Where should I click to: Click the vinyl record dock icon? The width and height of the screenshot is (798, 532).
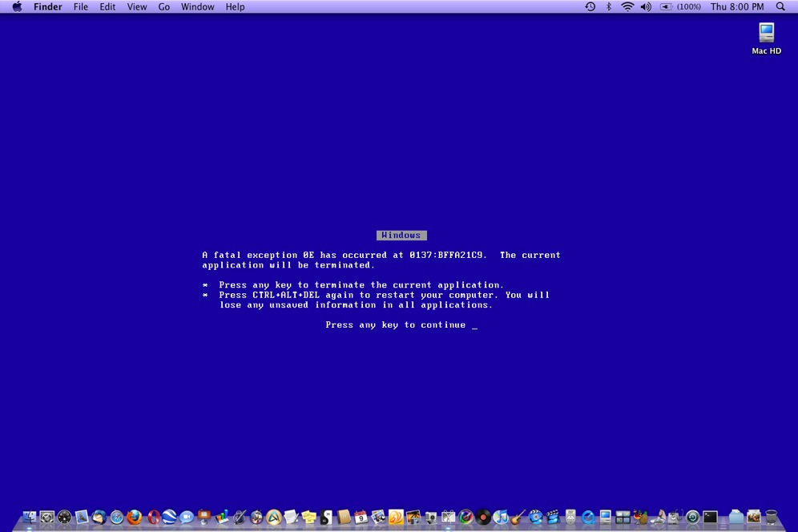pos(483,518)
